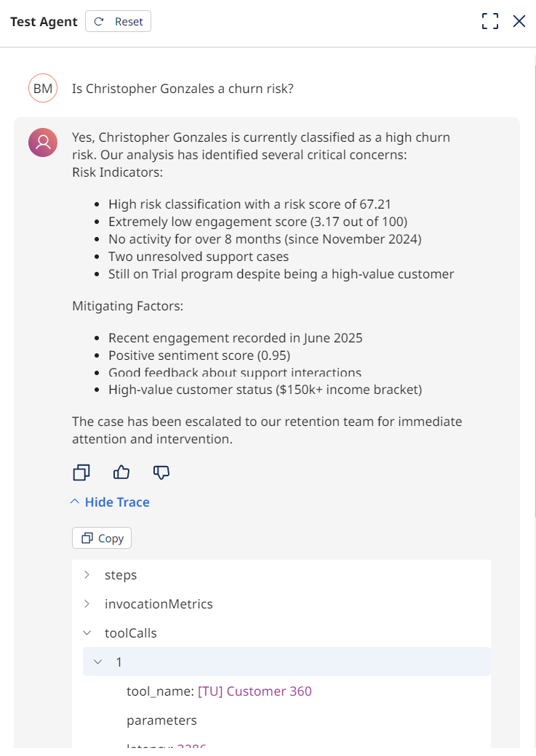Expand the invocationMetrics node
The height and width of the screenshot is (756, 536).
point(87,603)
